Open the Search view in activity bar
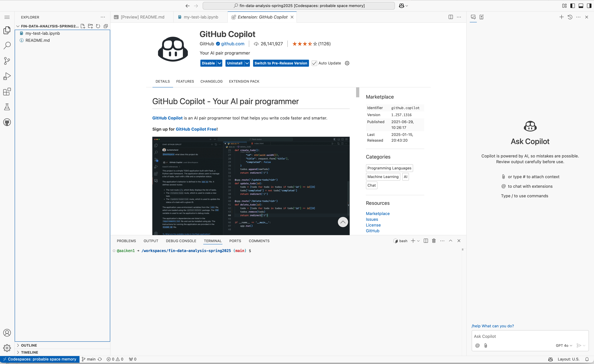 [x=7, y=45]
